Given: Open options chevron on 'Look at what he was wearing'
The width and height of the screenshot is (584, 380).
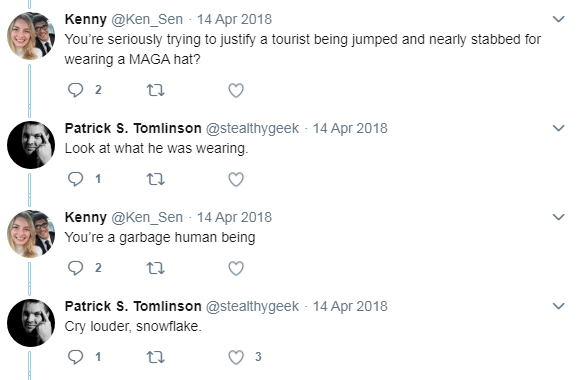Looking at the screenshot, I should [x=559, y=128].
